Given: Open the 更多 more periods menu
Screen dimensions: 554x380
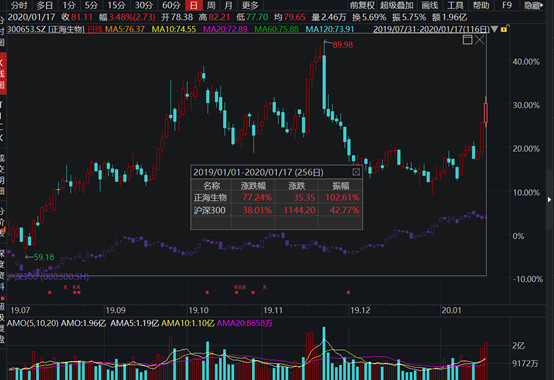Looking at the screenshot, I should tap(251, 5).
